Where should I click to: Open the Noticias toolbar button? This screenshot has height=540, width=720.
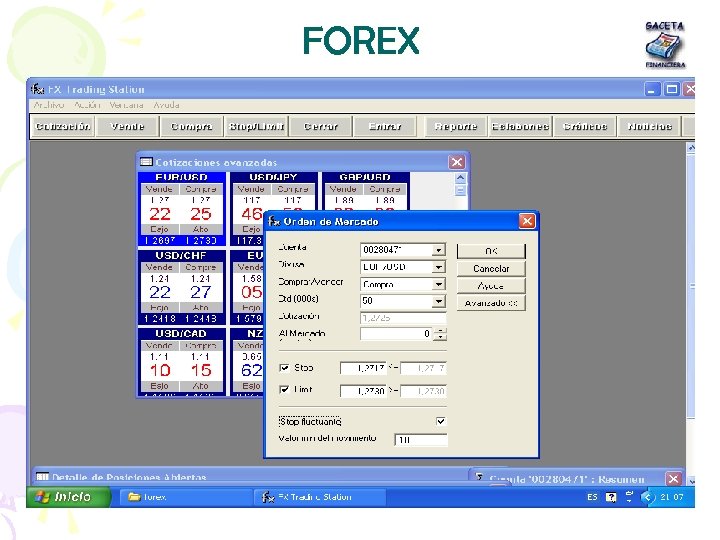649,126
